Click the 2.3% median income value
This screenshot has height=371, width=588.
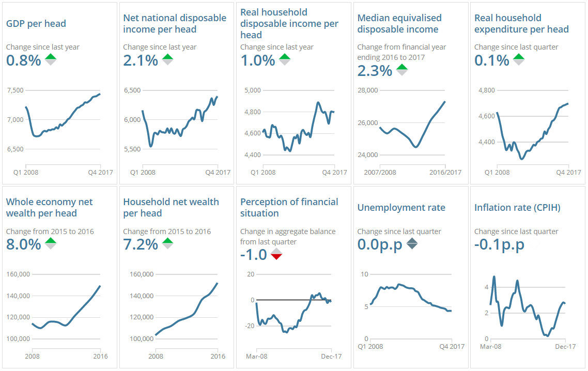375,71
